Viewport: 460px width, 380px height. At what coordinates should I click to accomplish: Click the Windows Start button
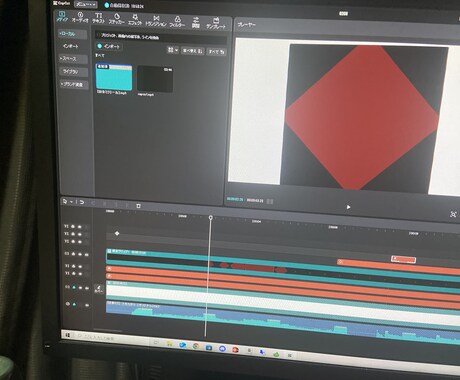click(x=68, y=334)
